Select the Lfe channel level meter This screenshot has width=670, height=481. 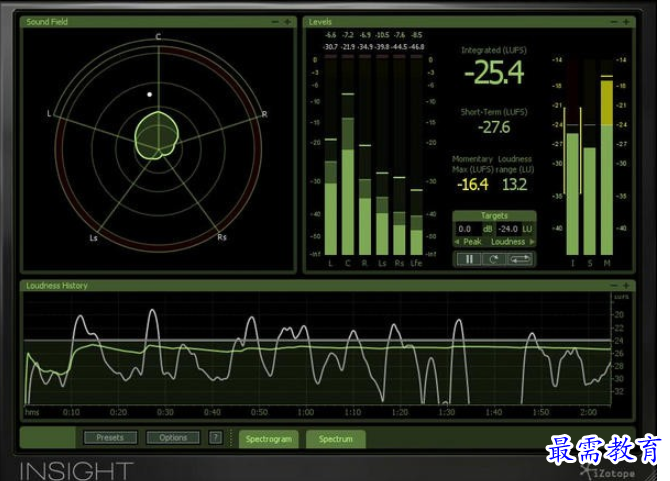417,156
